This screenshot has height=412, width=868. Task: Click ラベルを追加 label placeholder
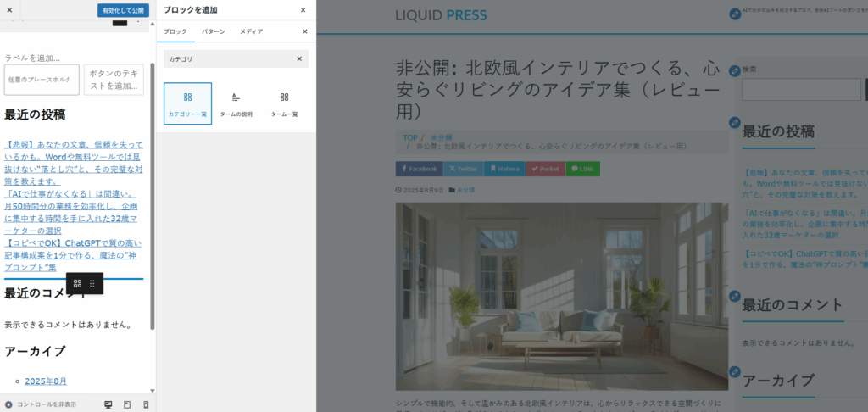[x=32, y=58]
